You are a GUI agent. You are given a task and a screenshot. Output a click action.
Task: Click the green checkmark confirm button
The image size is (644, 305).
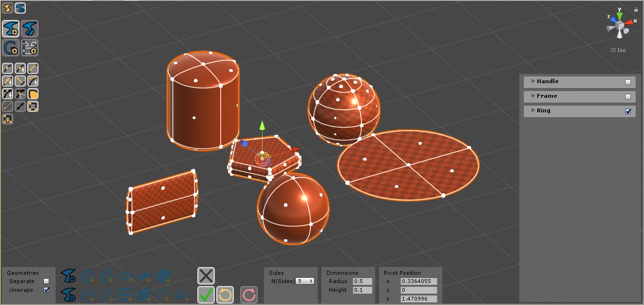(207, 294)
